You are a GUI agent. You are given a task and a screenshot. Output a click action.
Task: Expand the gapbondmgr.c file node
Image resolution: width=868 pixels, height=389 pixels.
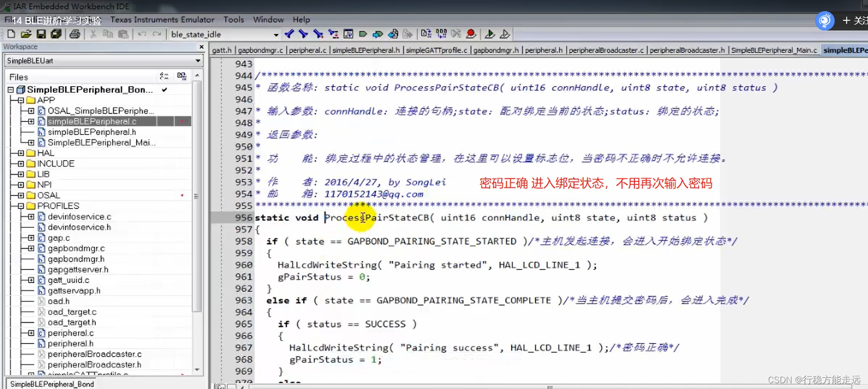tap(31, 248)
